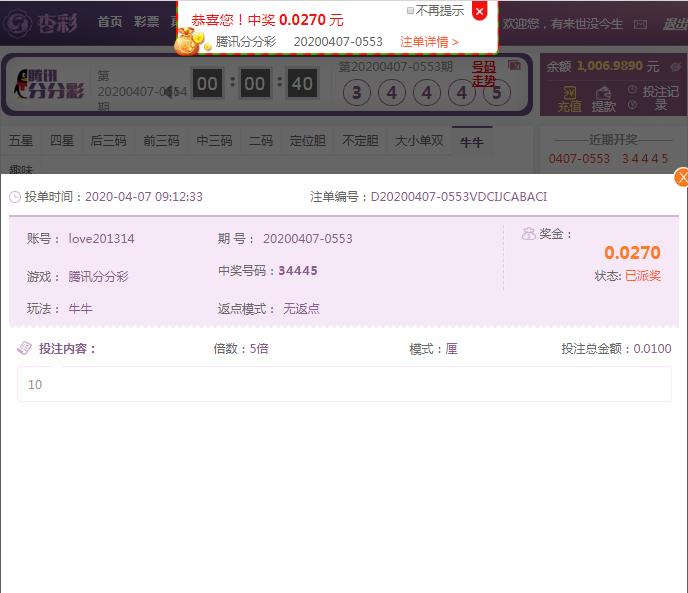Image resolution: width=688 pixels, height=593 pixels.
Task: Click last drawn number ball 5
Action: click(x=497, y=93)
